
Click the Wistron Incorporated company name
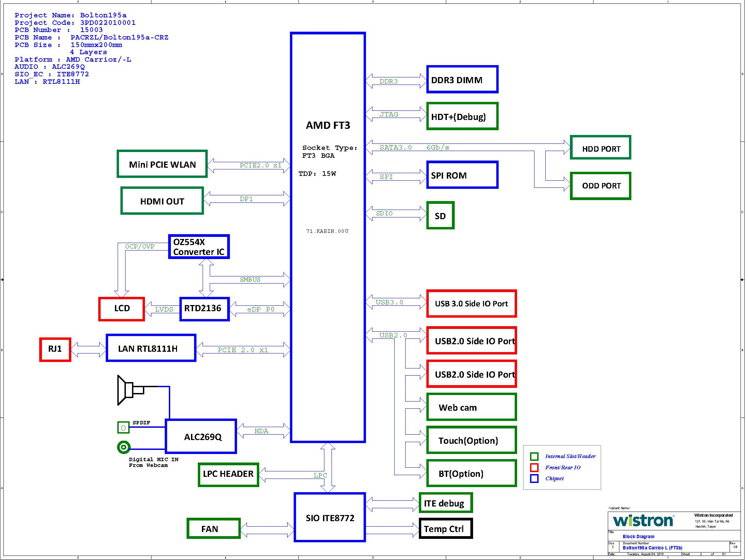coord(714,515)
